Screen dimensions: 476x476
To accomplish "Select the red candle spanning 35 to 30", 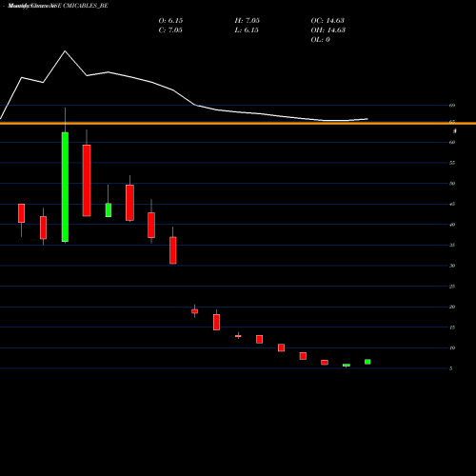I will pyautogui.click(x=173, y=250).
